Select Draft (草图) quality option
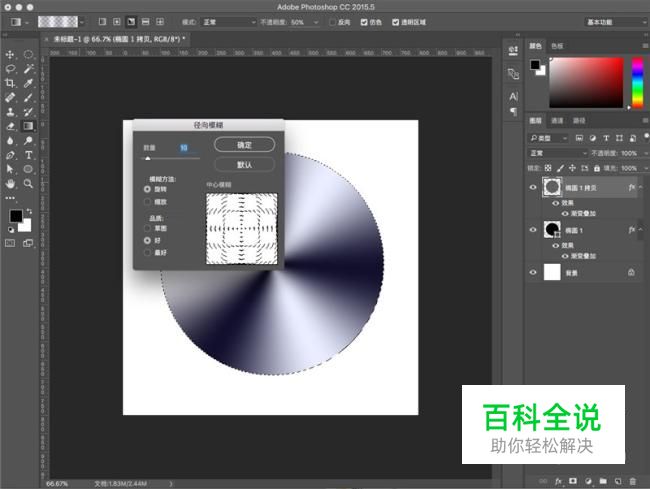Image resolution: width=650 pixels, height=489 pixels. pyautogui.click(x=147, y=228)
